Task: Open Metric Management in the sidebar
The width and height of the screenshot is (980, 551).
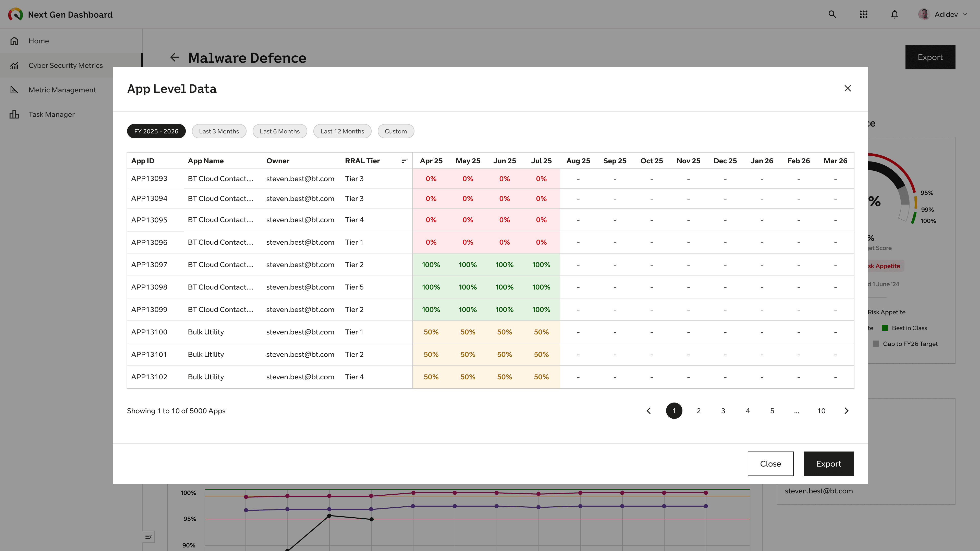Action: [62, 90]
